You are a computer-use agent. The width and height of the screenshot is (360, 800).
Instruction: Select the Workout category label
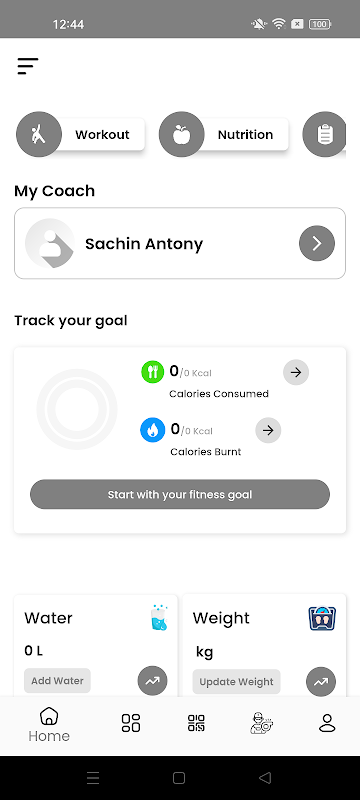tap(102, 135)
